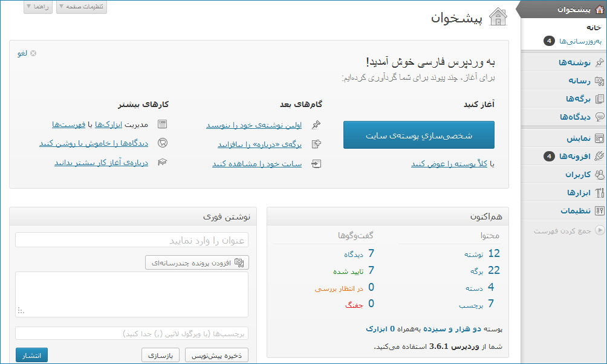Viewport: 607px width, 364px height.
Task: Click the 22 برگه pages count
Action: pos(485,271)
